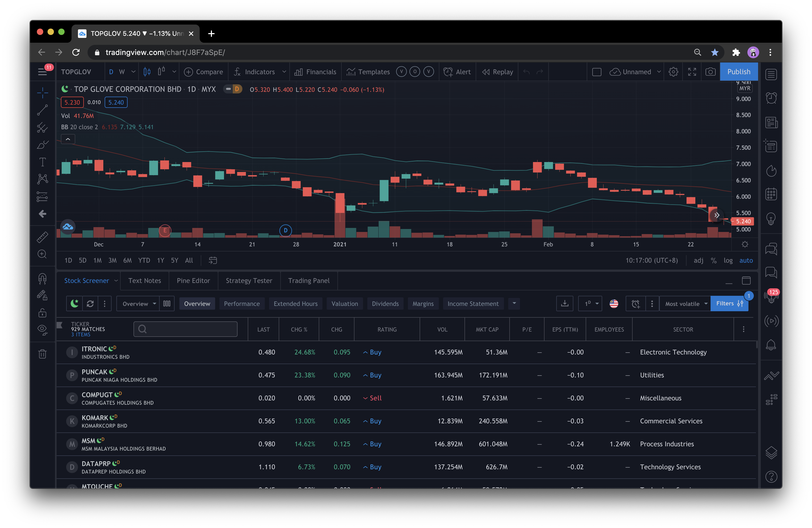812x528 pixels.
Task: Open the Most volatile sort dropdown
Action: (685, 304)
